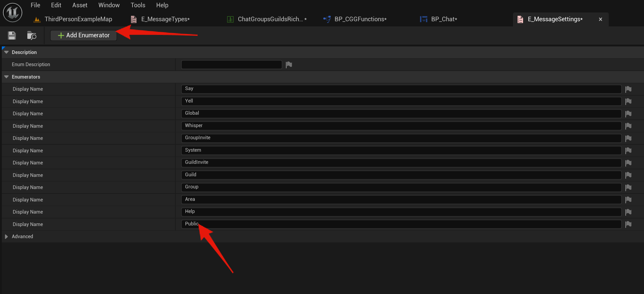Image resolution: width=644 pixels, height=294 pixels.
Task: Collapse the Description section
Action: 6,52
